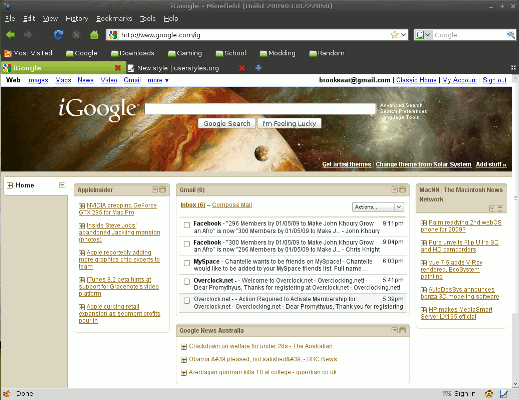Maximize the Gmail gadget
Screen dimensions: 519x400
click(x=402, y=189)
